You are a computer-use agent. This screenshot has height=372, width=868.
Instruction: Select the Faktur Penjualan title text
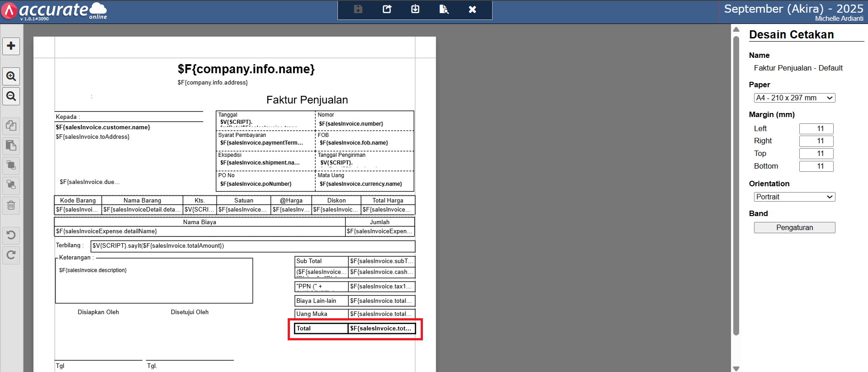tap(307, 100)
